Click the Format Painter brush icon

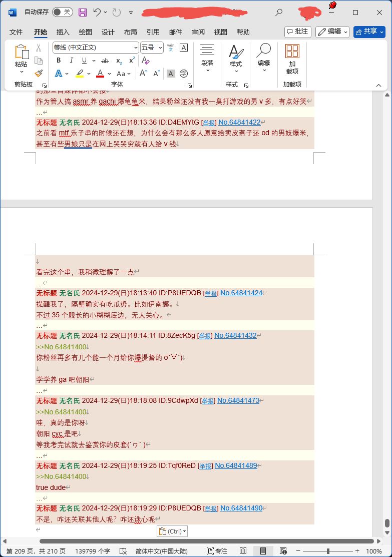pos(39,74)
